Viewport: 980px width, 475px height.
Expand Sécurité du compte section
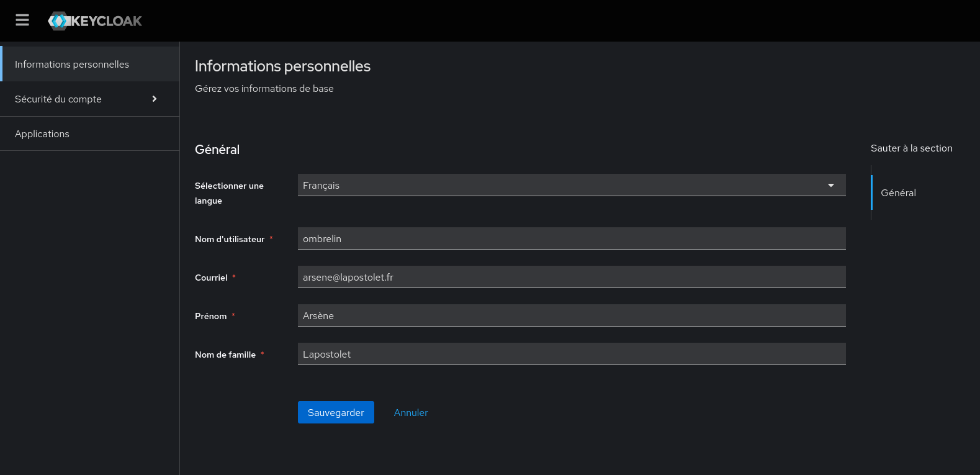pyautogui.click(x=89, y=99)
